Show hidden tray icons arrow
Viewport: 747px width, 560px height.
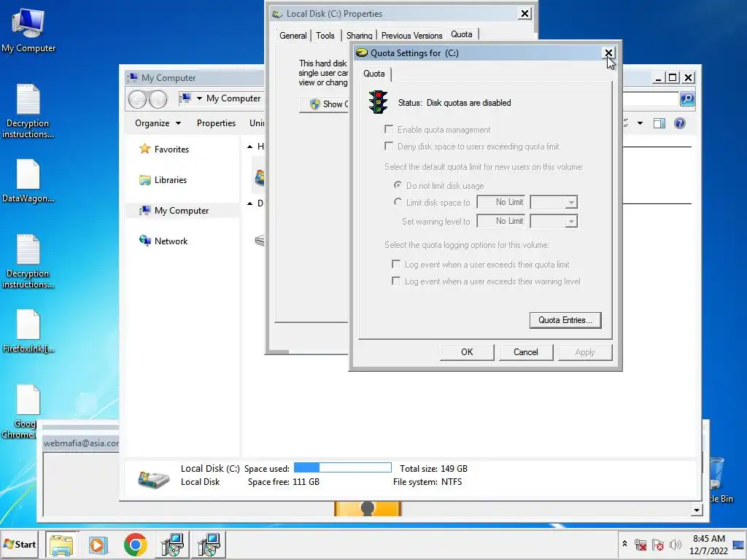[x=624, y=544]
